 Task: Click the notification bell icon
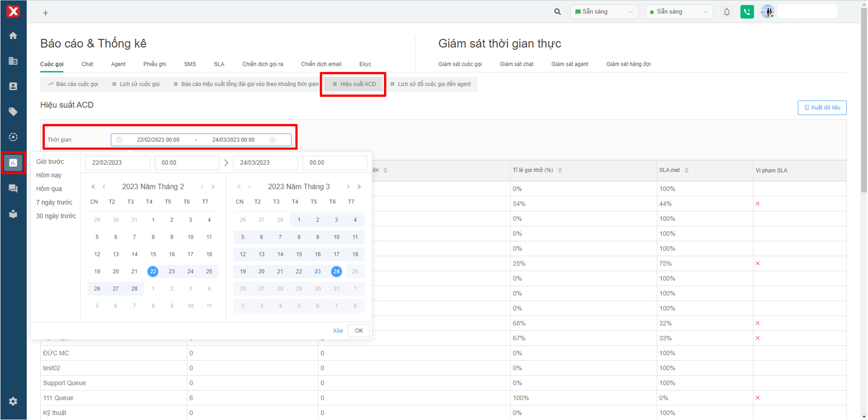pyautogui.click(x=726, y=12)
